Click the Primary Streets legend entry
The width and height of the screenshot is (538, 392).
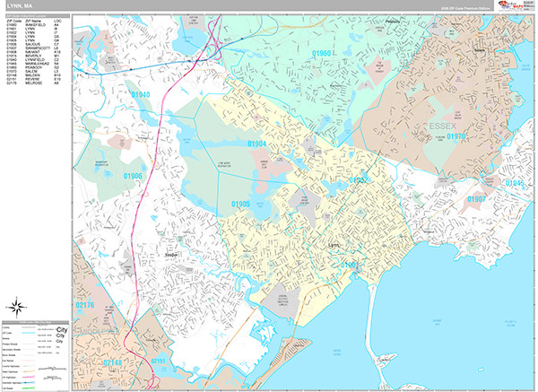tap(19, 344)
